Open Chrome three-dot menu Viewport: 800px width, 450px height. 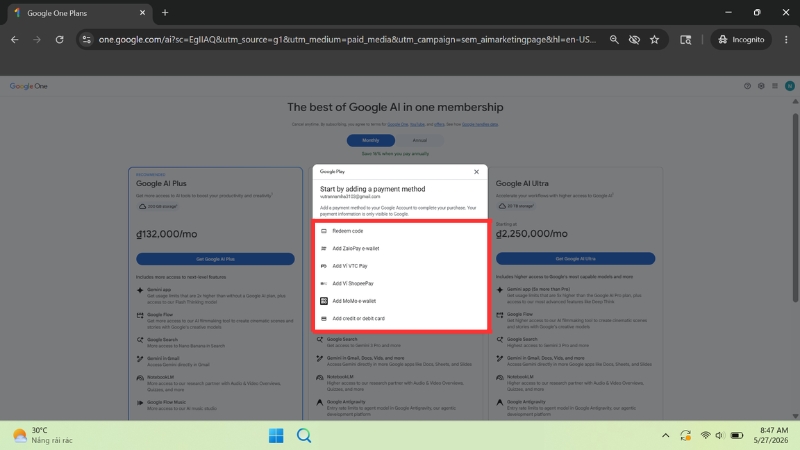(786, 39)
